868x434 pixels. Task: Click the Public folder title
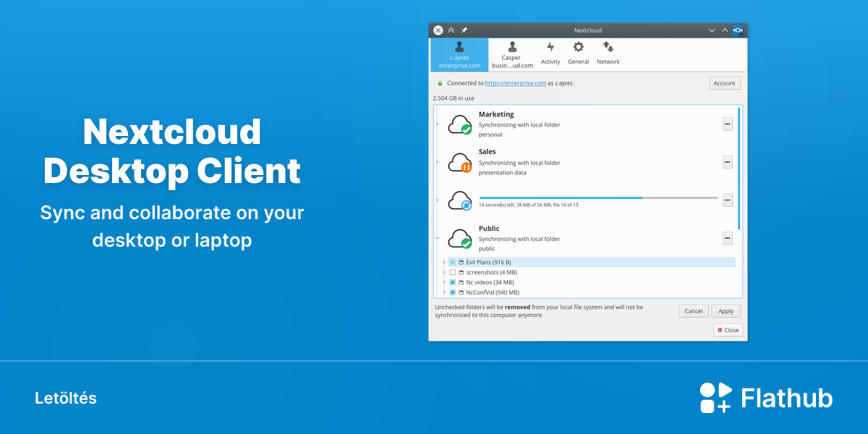[489, 229]
